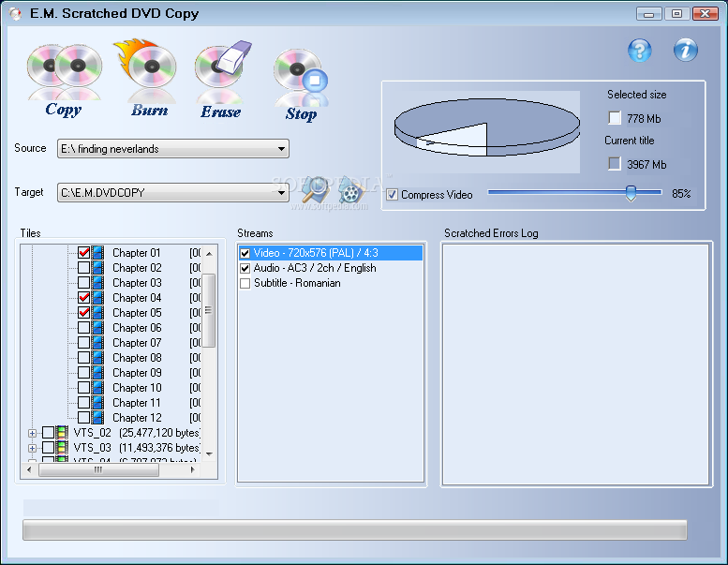Click the bottom progress bar

355,529
